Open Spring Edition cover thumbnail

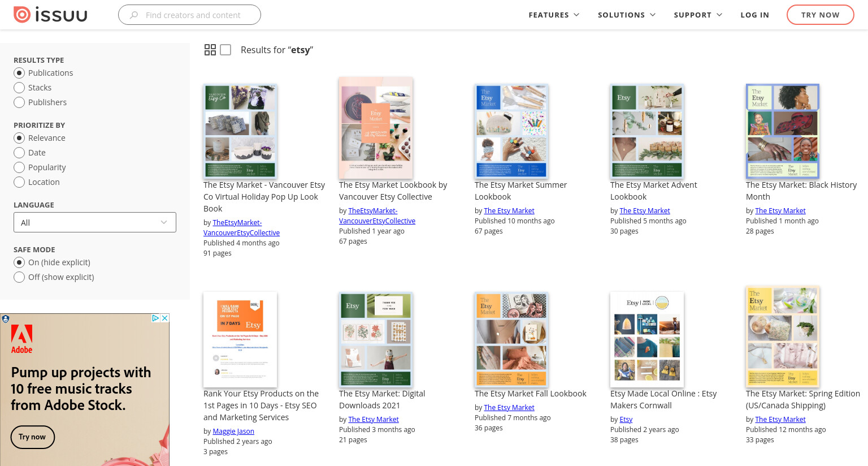coord(783,336)
